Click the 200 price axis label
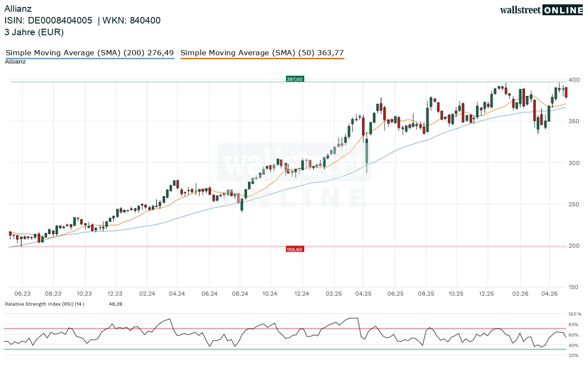The image size is (588, 367). coord(574,246)
